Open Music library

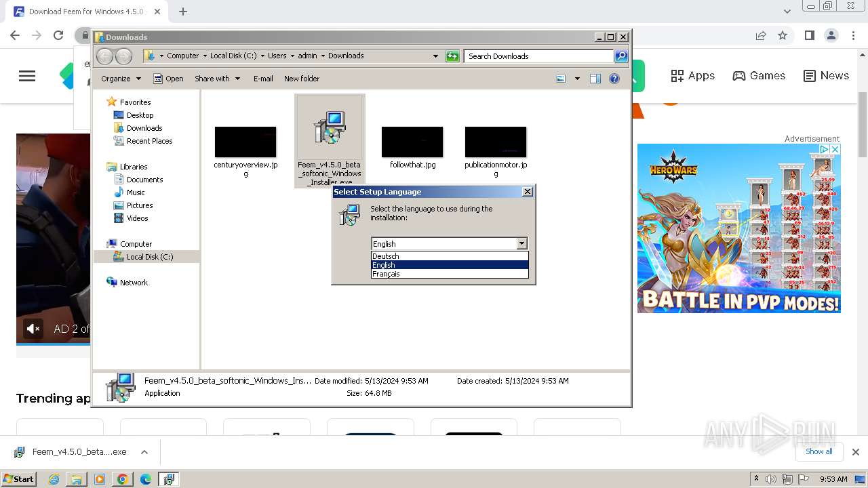(136, 192)
